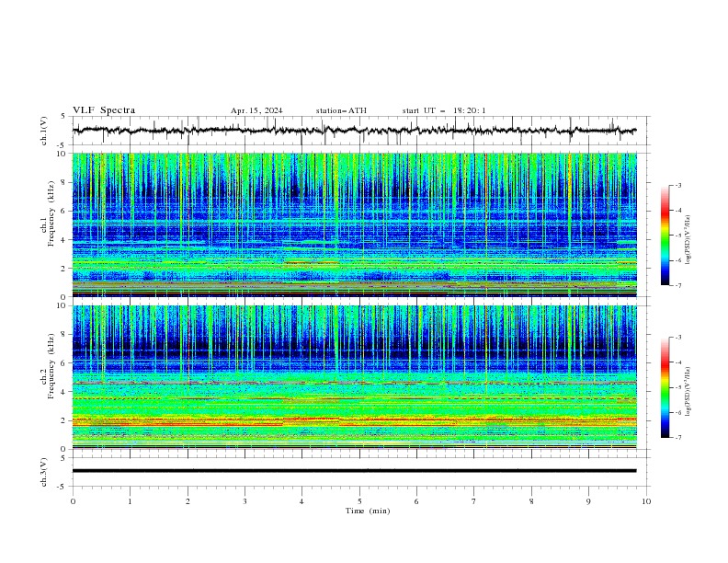The width and height of the screenshot is (728, 563).
Task: Click the 'ch.2 Frequency (kHz)' axis label
Action: pos(48,366)
